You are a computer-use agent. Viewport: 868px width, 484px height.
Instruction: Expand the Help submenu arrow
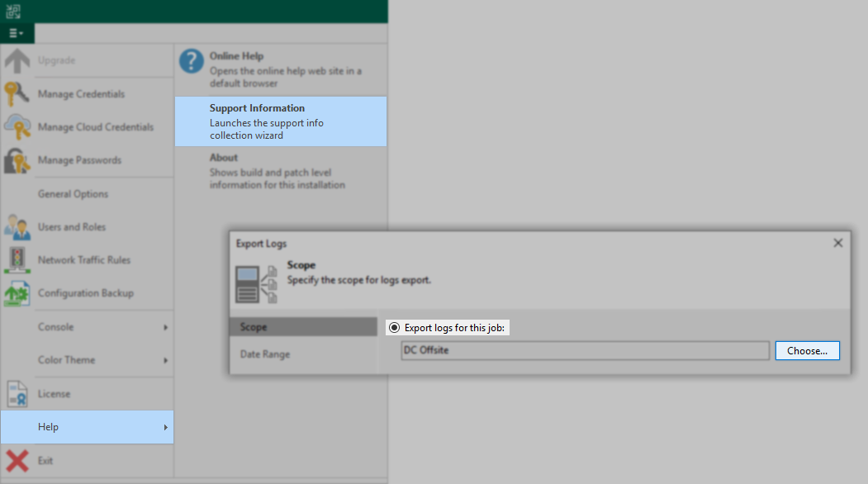point(165,427)
